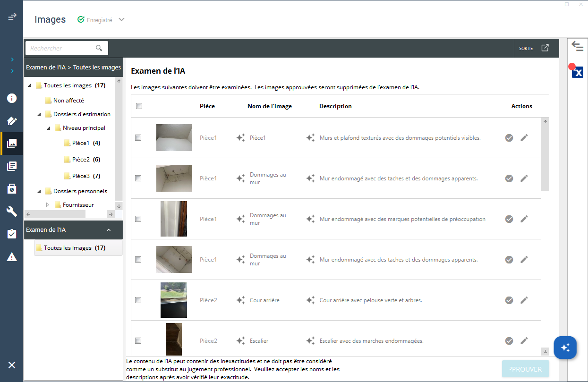588x382 pixels.
Task: Open the blue X app icon with red dot
Action: pyautogui.click(x=577, y=72)
